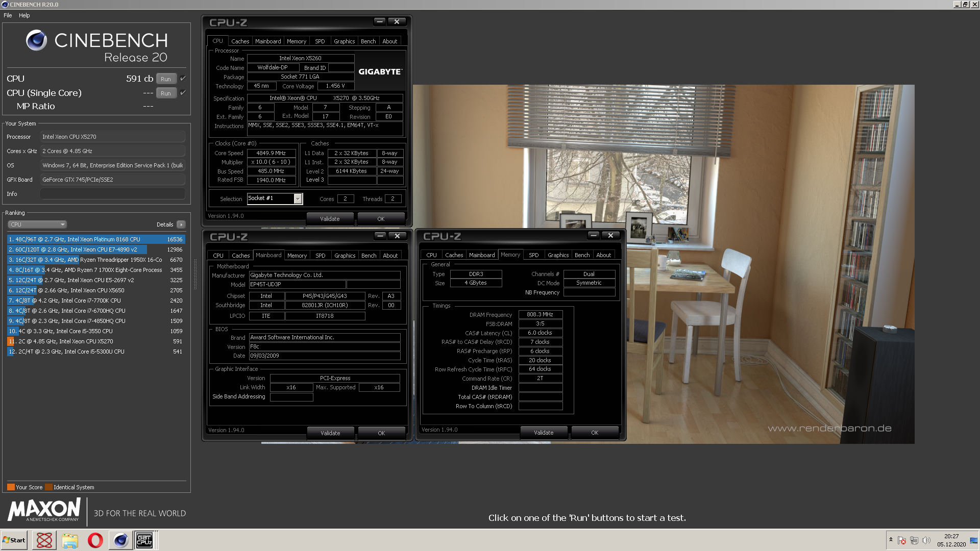980x551 pixels.
Task: Switch to Caches tab in top CPU-Z window
Action: tap(240, 41)
